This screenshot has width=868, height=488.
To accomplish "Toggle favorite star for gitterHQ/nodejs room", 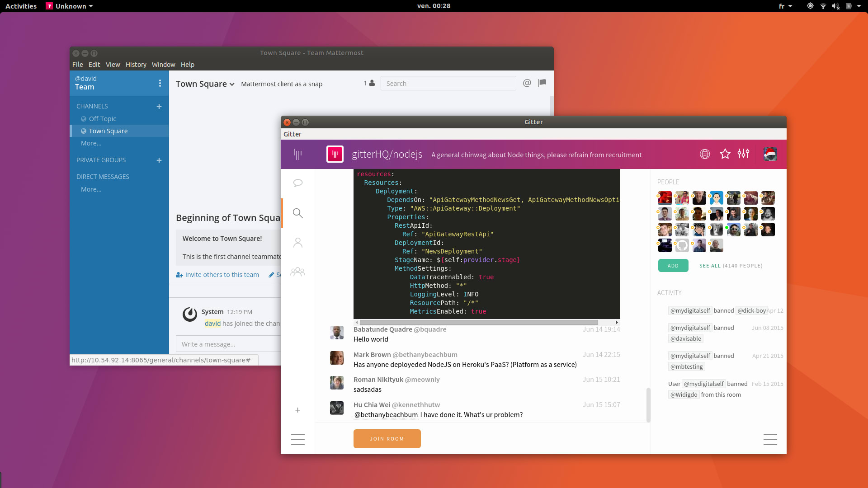I will click(x=725, y=154).
